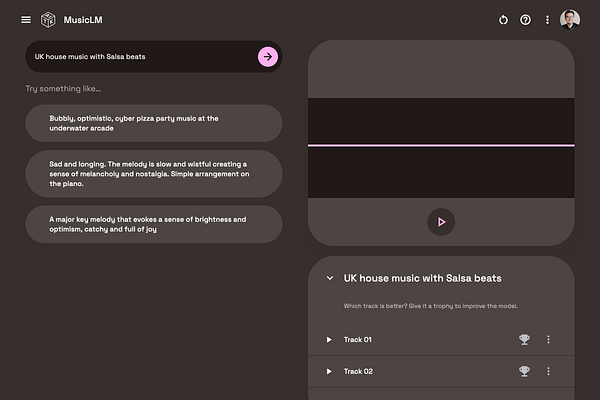Select the cyber pizza party music suggestion
The image size is (600, 400).
click(154, 123)
